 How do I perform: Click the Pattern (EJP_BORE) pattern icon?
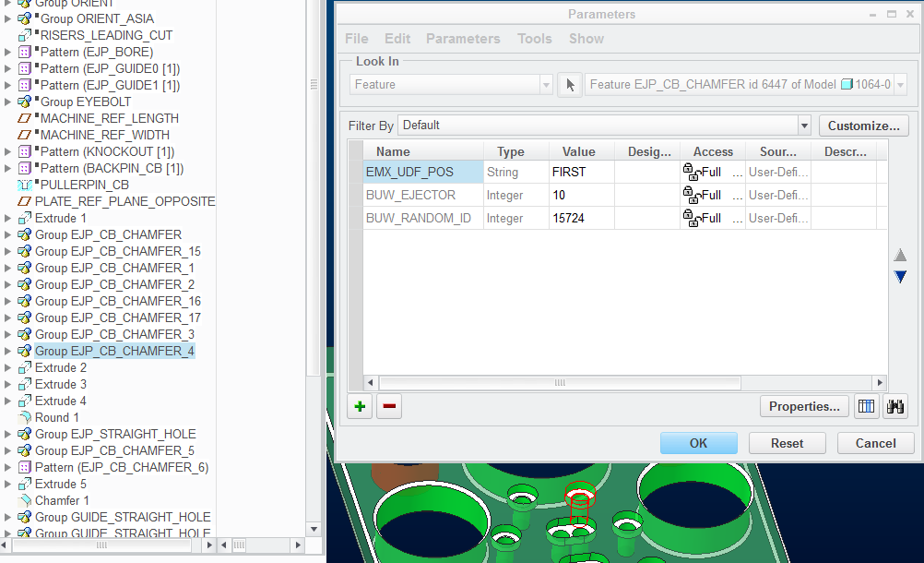(x=24, y=52)
